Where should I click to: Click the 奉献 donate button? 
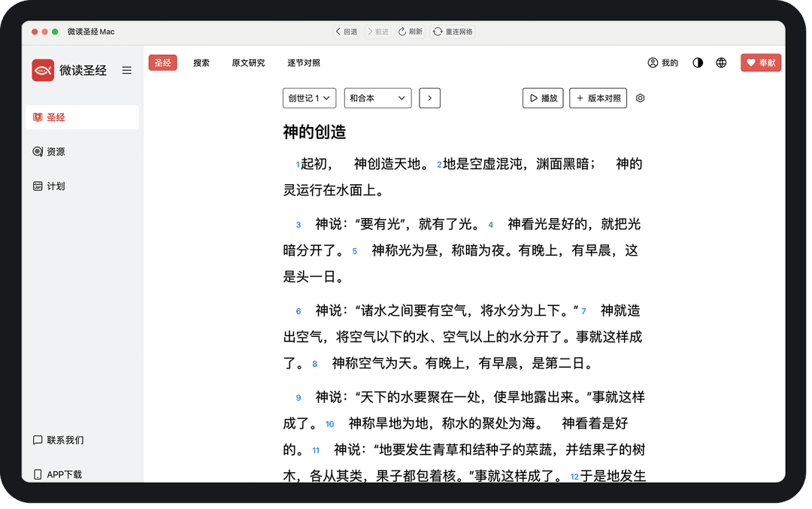[760, 63]
